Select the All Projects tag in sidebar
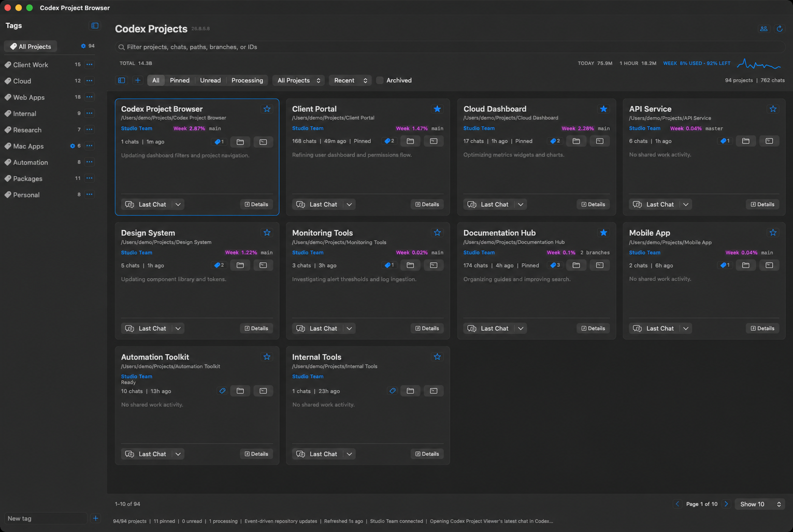 [x=31, y=46]
